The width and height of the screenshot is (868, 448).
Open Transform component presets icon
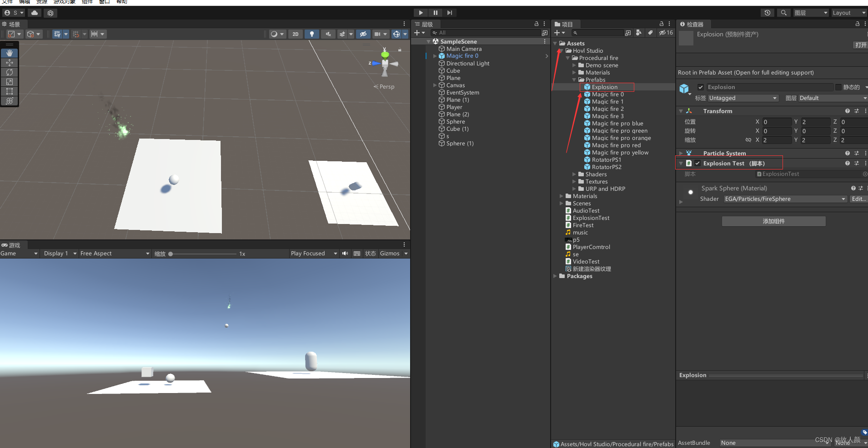(857, 111)
